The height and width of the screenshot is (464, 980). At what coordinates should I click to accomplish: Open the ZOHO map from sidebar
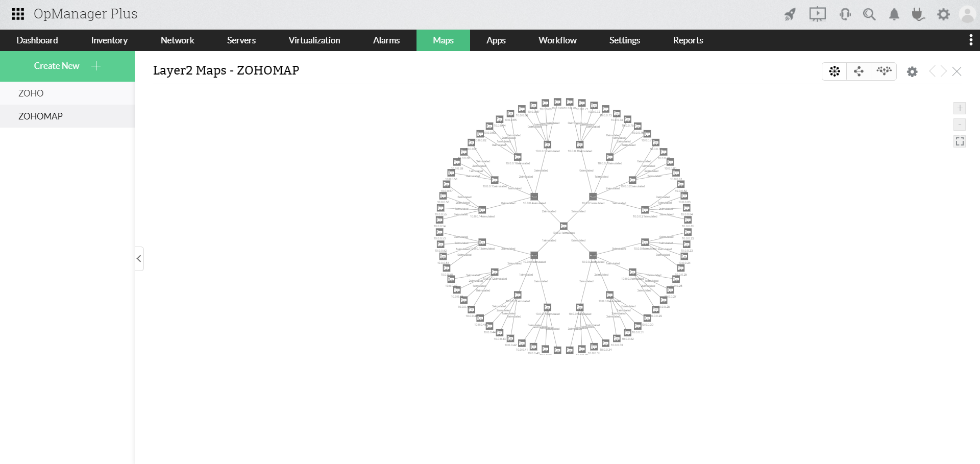pyautogui.click(x=31, y=93)
